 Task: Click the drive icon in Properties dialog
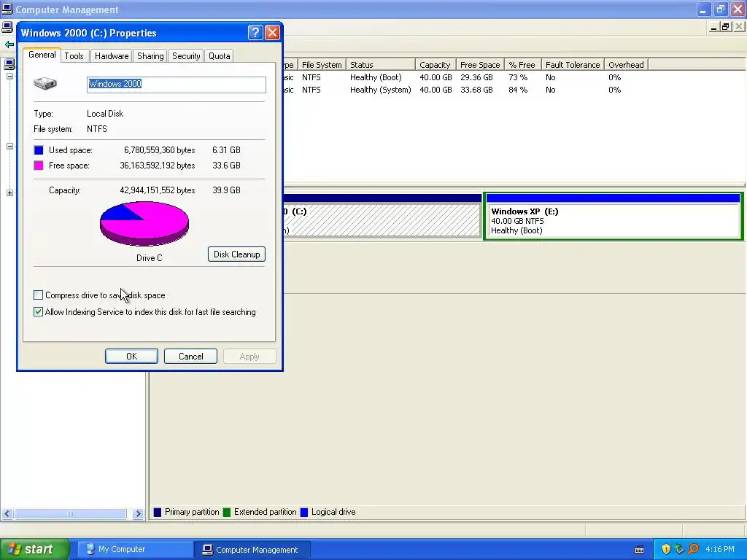pyautogui.click(x=45, y=84)
